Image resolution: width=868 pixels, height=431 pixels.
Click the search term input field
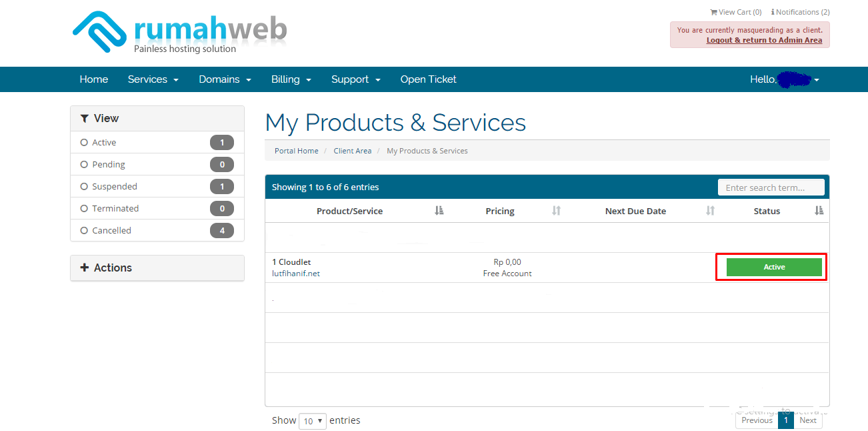[x=771, y=187]
